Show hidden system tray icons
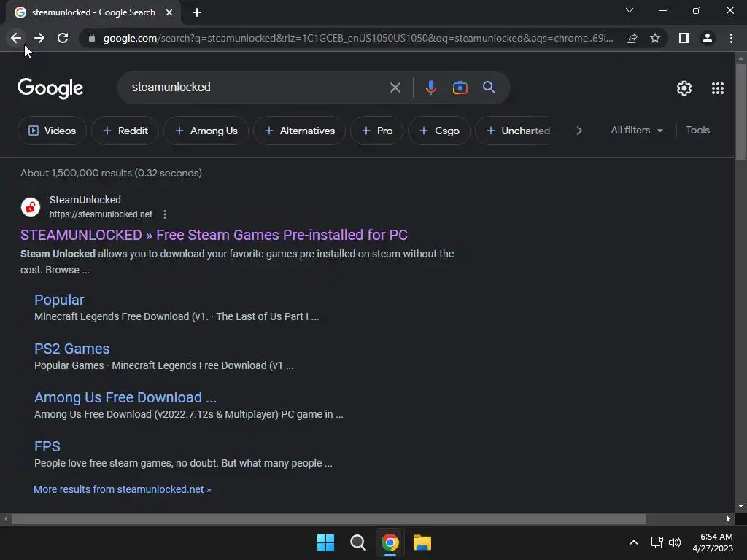Screen dimensions: 747x560 634,542
